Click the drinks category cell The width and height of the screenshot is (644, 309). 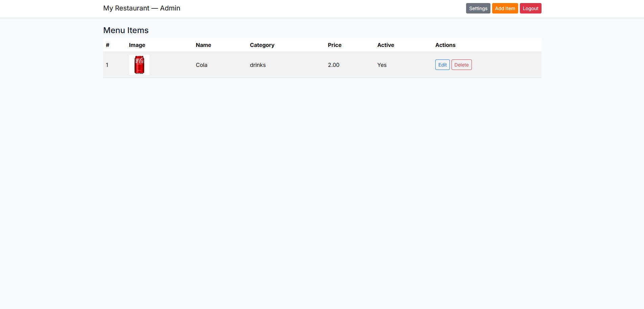point(258,65)
